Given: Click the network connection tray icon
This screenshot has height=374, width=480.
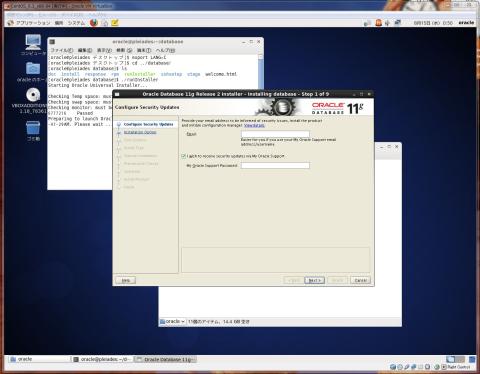Looking at the screenshot, I should click(x=397, y=23).
